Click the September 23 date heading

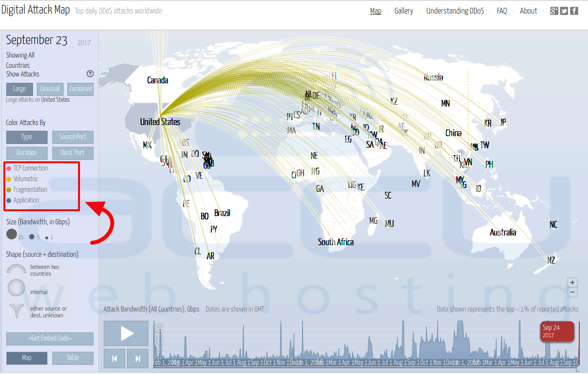click(37, 40)
